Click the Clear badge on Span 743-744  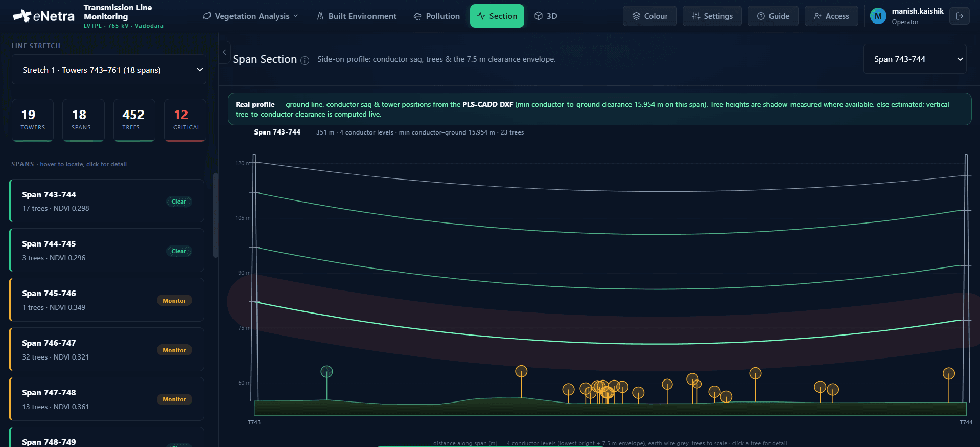[x=179, y=202]
